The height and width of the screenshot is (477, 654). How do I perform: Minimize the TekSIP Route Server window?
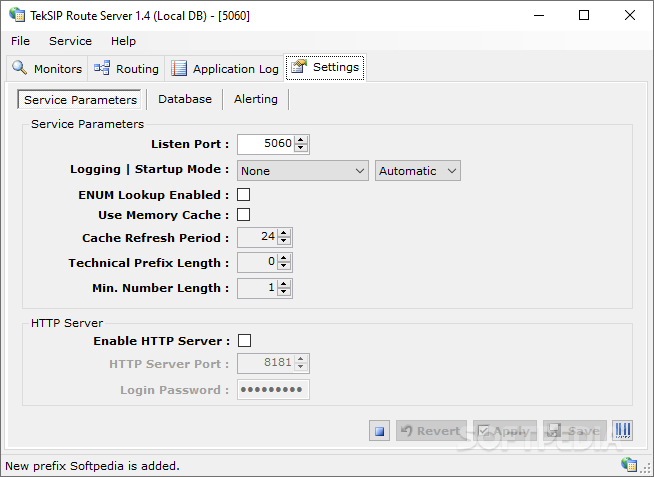(539, 15)
